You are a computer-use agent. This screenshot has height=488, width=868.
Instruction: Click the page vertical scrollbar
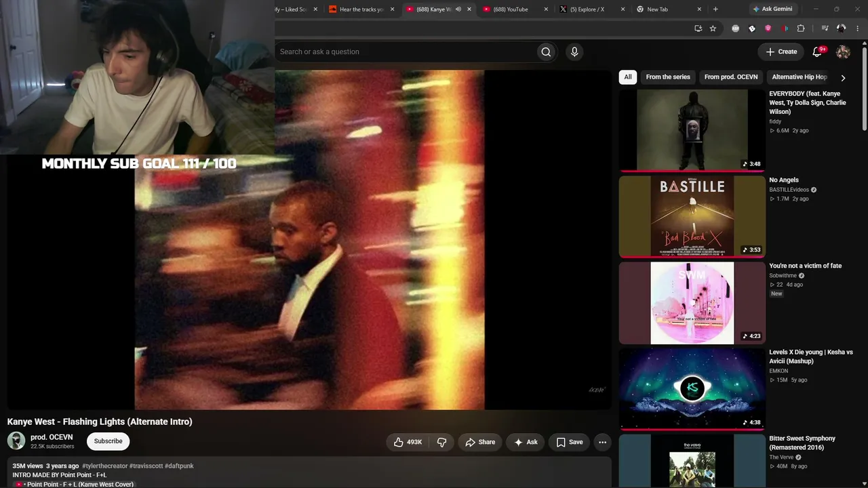(864, 88)
